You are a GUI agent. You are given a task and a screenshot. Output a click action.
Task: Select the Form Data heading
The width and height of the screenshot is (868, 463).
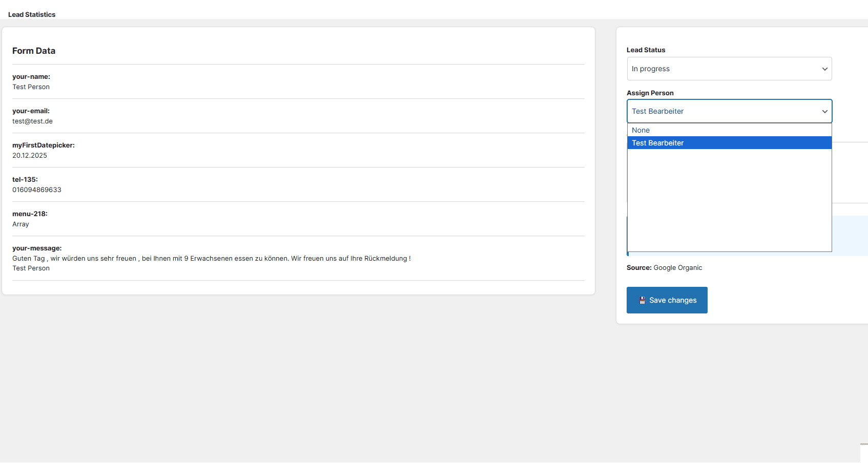[34, 51]
